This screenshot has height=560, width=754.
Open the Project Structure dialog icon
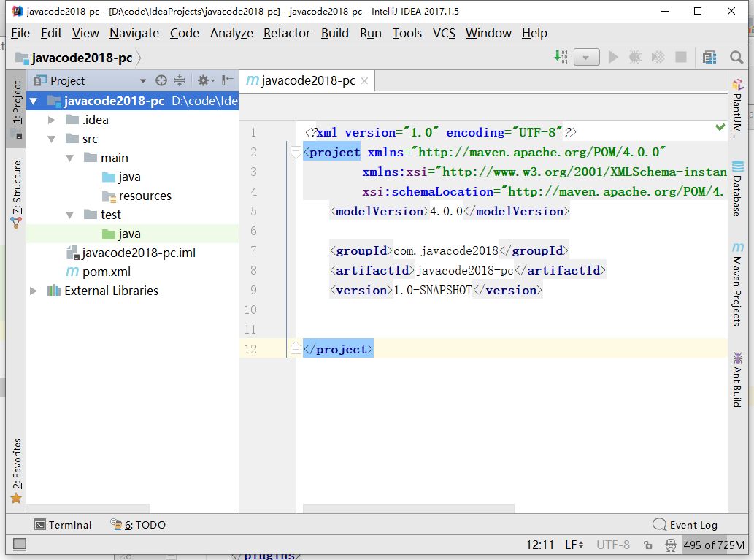[x=709, y=57]
